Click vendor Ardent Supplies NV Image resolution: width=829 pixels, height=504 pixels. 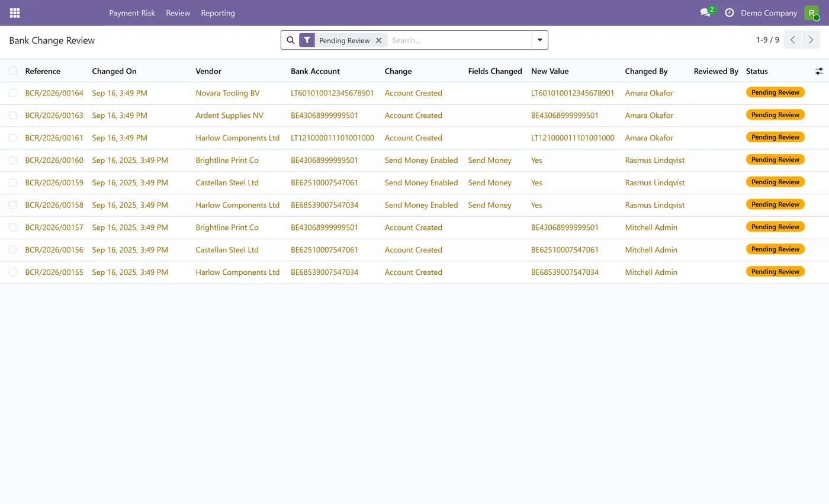pyautogui.click(x=229, y=115)
